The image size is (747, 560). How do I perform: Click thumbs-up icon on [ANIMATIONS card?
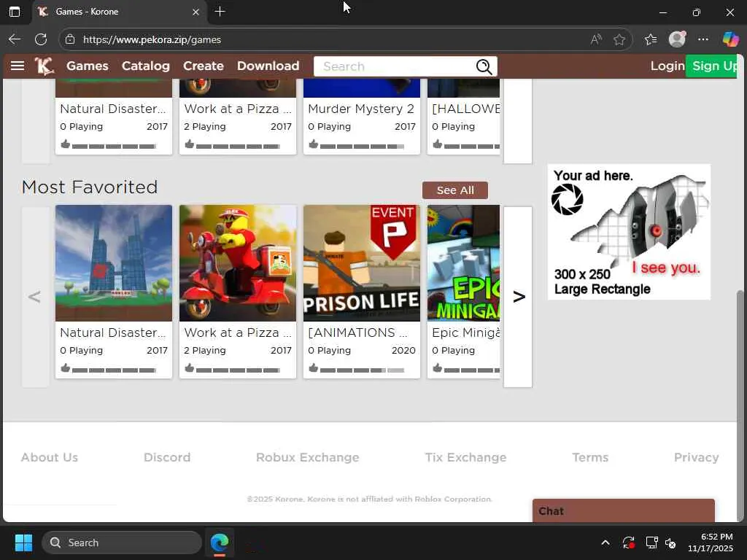click(313, 367)
